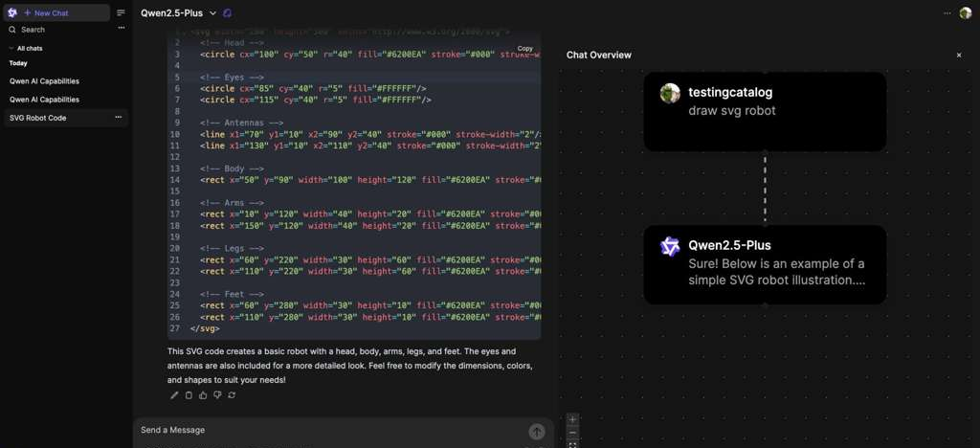Fit view in the Chat Overview canvas
The width and height of the screenshot is (980, 448).
tap(572, 444)
